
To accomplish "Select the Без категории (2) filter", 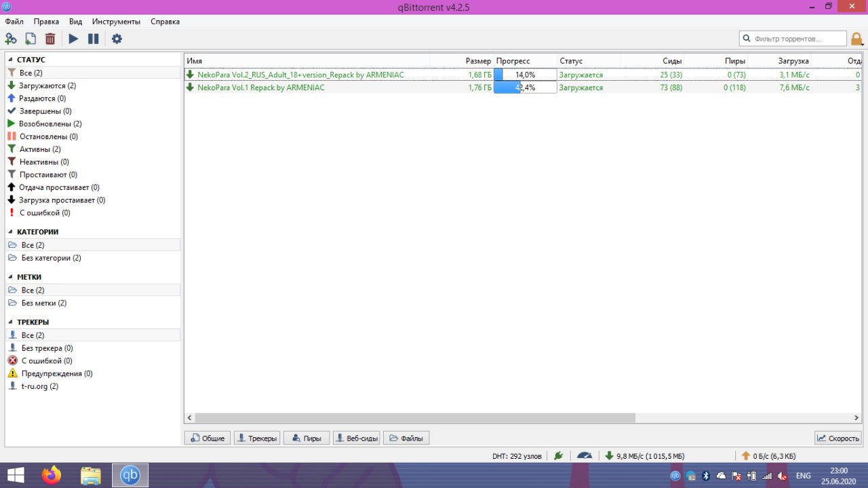I will 93,258.
